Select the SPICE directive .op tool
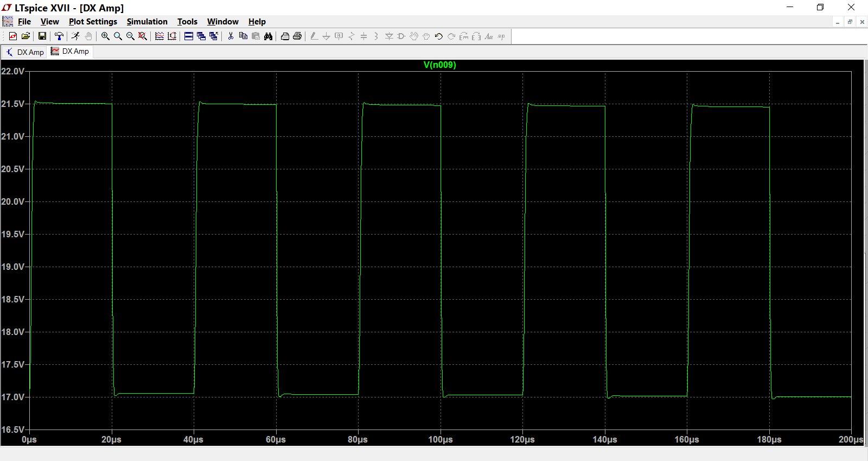 (501, 36)
